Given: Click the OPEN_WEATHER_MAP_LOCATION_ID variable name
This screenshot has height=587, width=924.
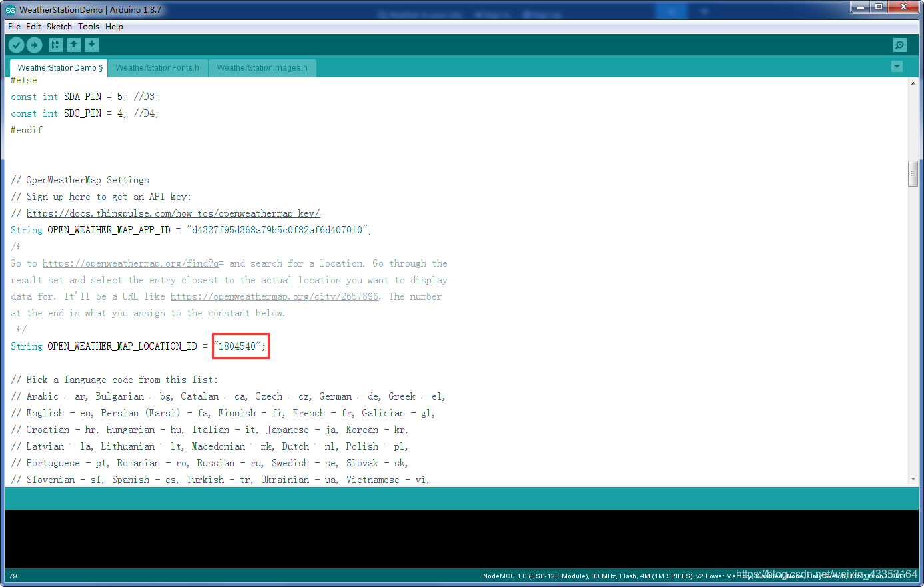Looking at the screenshot, I should click(122, 346).
